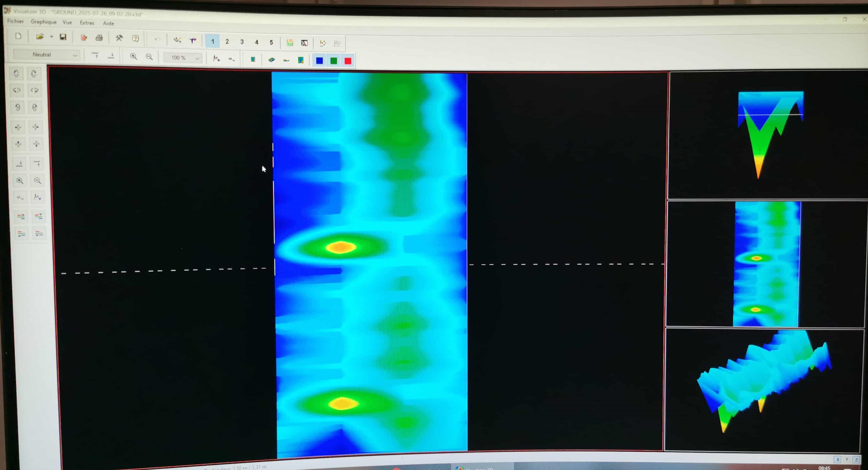Toggle the green color channel button
The height and width of the screenshot is (470, 868).
tap(334, 61)
